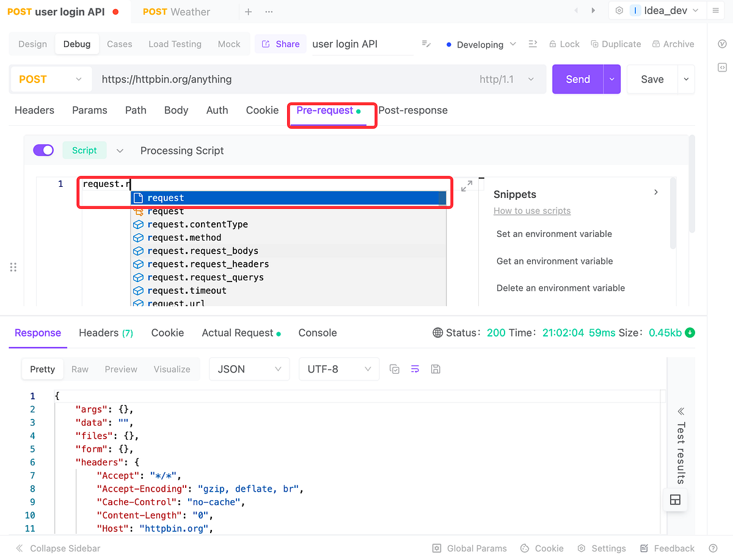Open the Console tab in the response section
The width and height of the screenshot is (733, 560).
pyautogui.click(x=317, y=333)
